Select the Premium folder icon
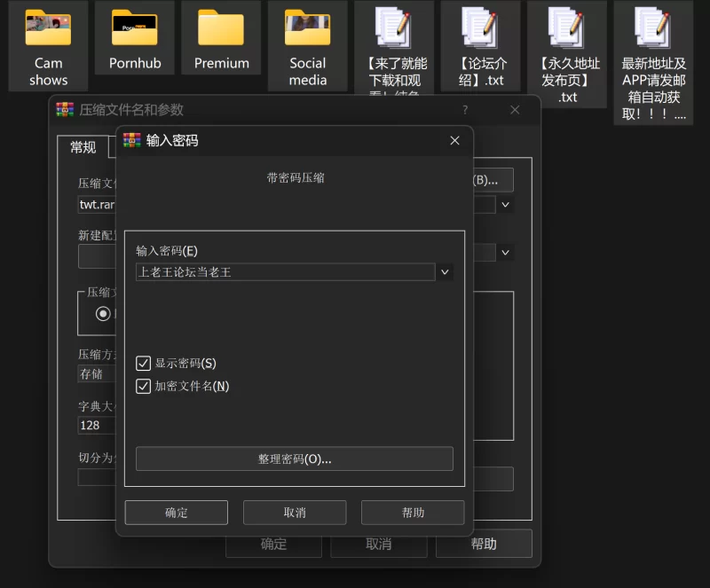Viewport: 710px width, 588px height. point(221,29)
